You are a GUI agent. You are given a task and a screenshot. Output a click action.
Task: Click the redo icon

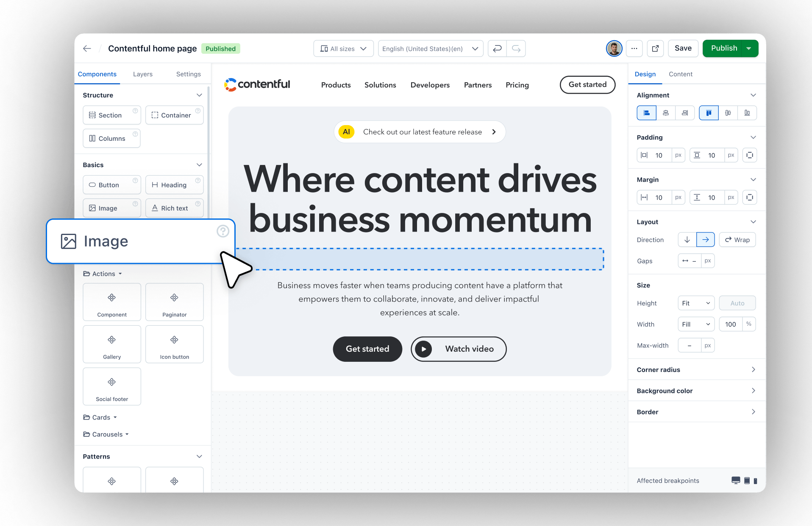click(x=516, y=48)
